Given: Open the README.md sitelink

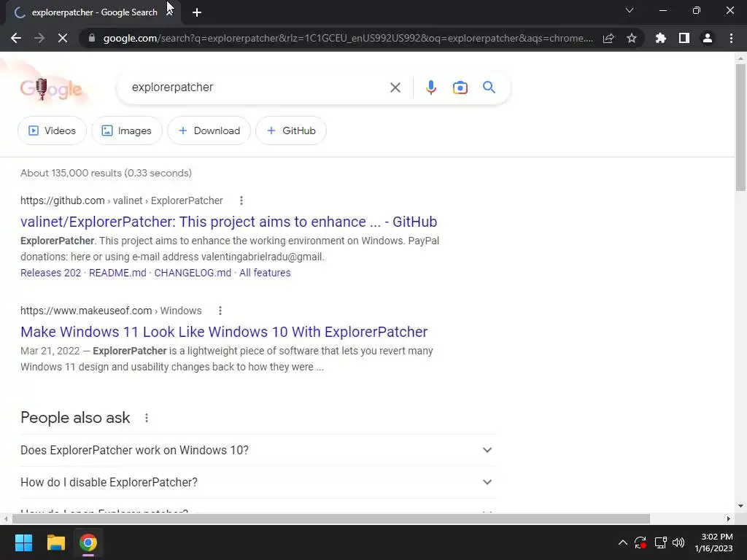Looking at the screenshot, I should [117, 273].
